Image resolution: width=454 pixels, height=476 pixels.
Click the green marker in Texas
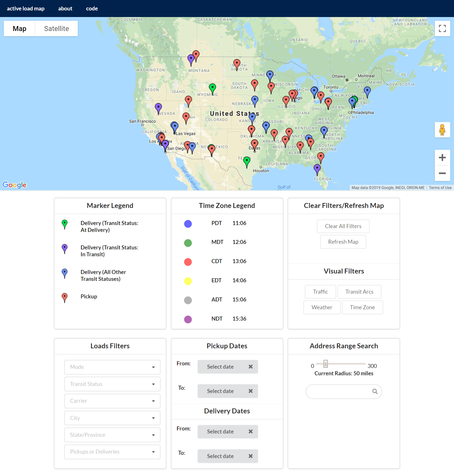(246, 161)
